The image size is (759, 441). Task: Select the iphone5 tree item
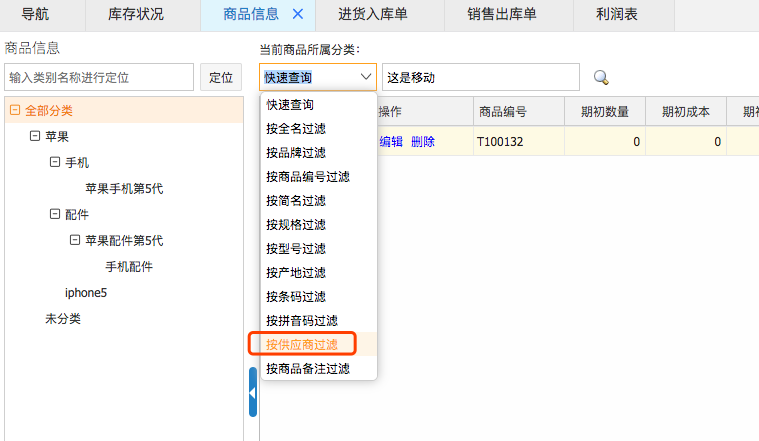click(86, 293)
